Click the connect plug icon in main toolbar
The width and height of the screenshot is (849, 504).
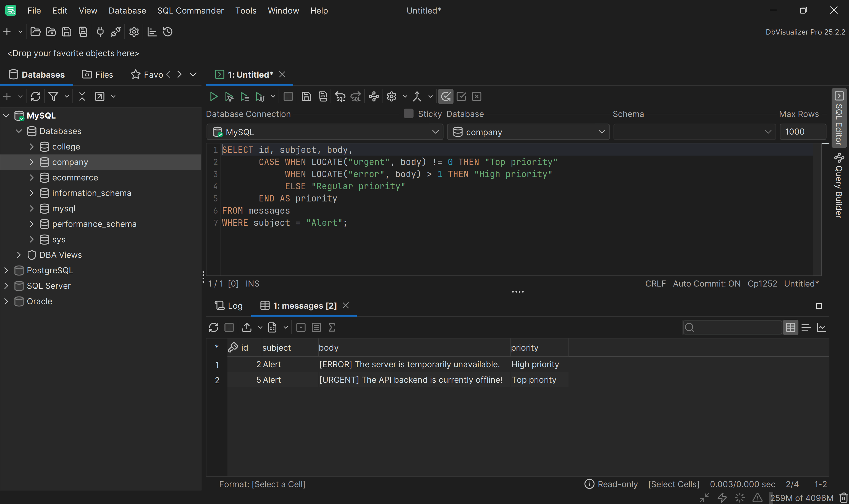click(100, 32)
